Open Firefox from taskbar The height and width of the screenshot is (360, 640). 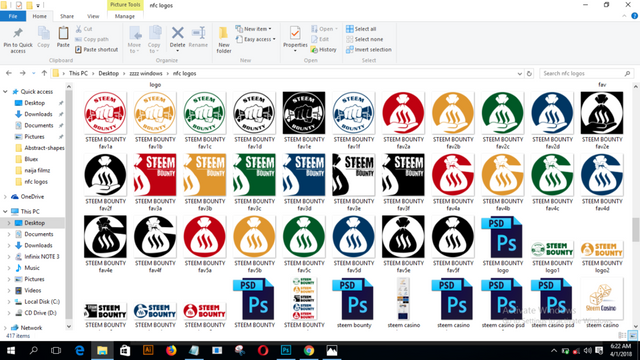(171, 351)
